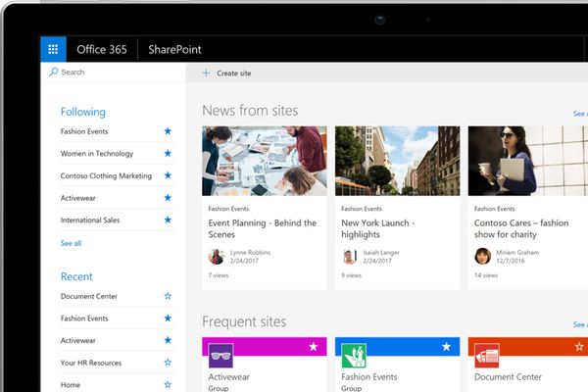588x392 pixels.
Task: Open International Sales site
Action: click(x=90, y=220)
